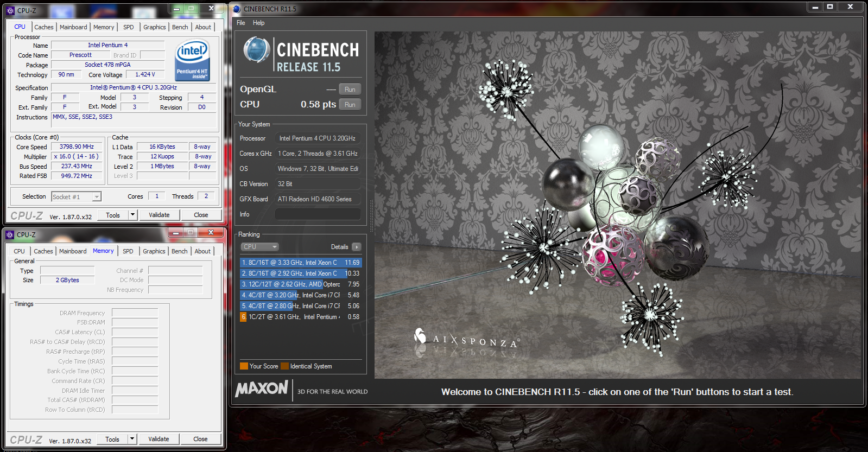Click the Info input field in Cinebench
Viewport: 868px width, 452px height.
click(x=318, y=214)
